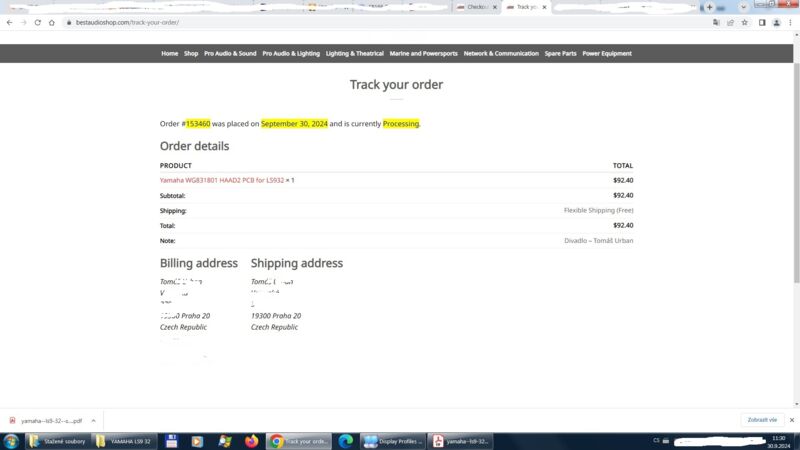Switch to Chrome Track your order taskbar item
The width and height of the screenshot is (800, 450).
pos(299,441)
